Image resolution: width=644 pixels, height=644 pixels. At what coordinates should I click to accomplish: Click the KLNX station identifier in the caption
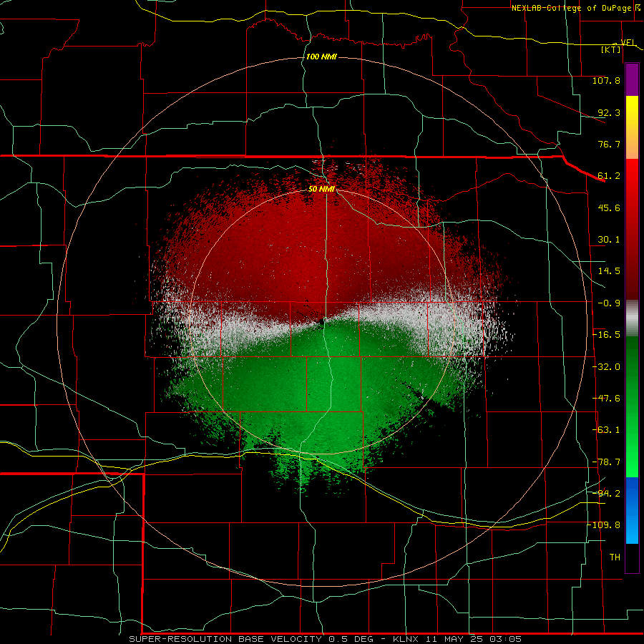click(x=406, y=639)
